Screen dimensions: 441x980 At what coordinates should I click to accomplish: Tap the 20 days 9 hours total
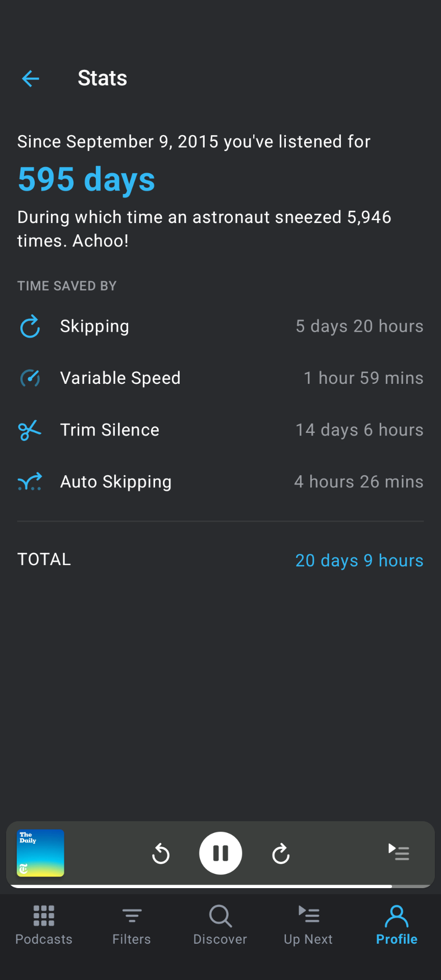(x=359, y=560)
